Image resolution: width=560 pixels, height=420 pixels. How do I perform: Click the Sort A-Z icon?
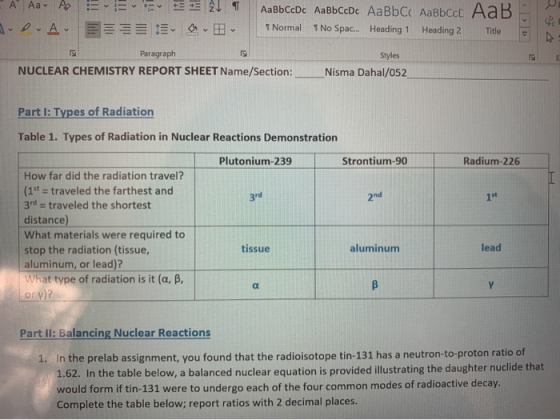[x=215, y=6]
